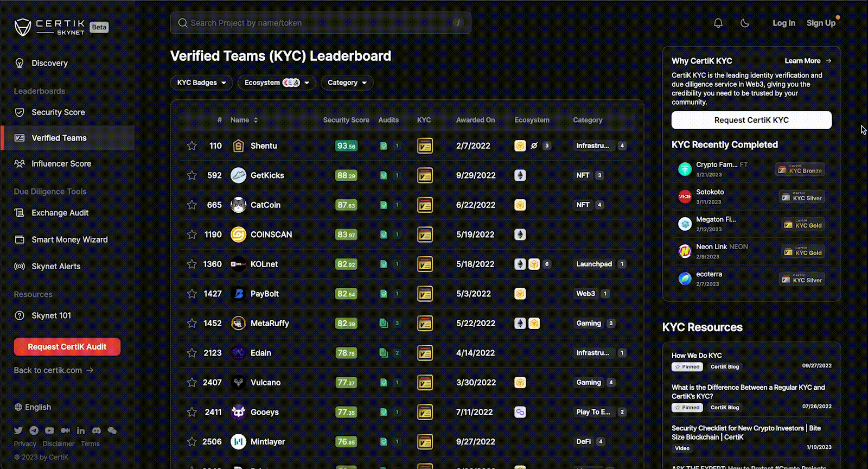Open Influencer Score page

pyautogui.click(x=67, y=163)
